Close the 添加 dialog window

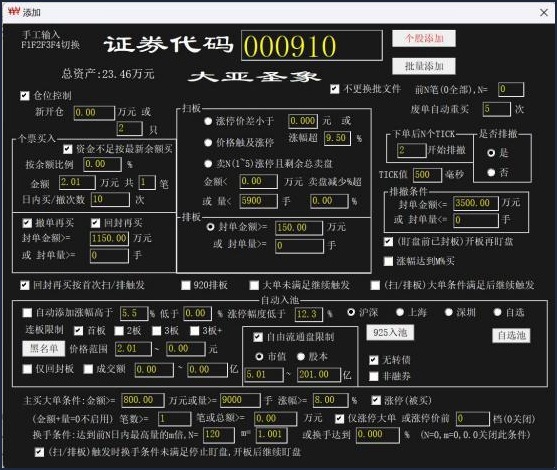pos(544,13)
